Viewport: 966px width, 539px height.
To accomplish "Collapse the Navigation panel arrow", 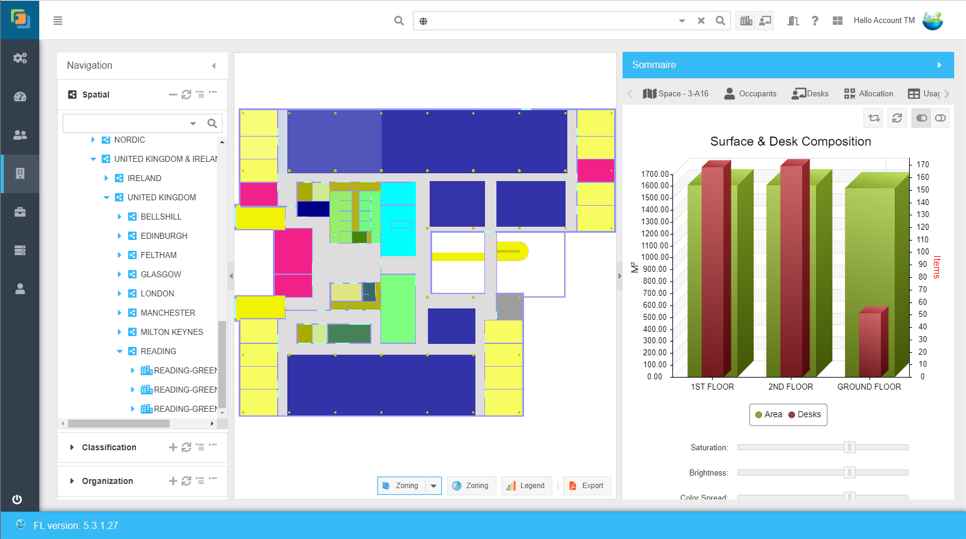I will [x=214, y=65].
